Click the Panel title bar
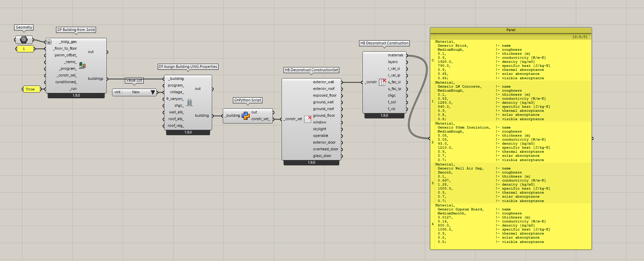 tap(510, 30)
